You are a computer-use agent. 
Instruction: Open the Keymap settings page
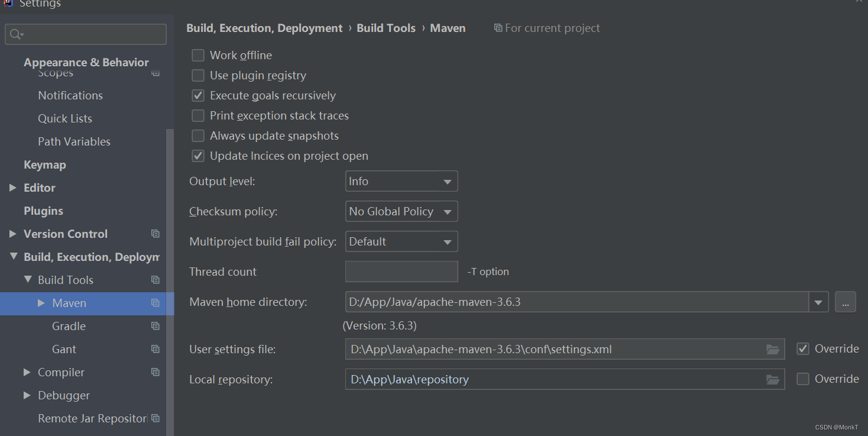(45, 164)
